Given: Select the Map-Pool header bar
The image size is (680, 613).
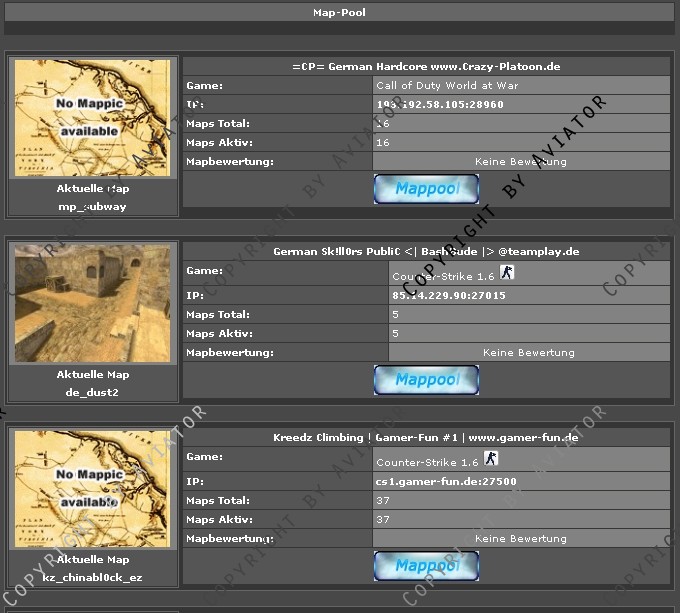Looking at the screenshot, I should click(x=340, y=13).
